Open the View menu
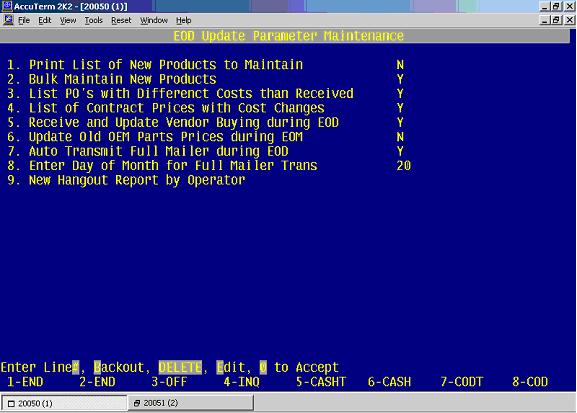Image resolution: width=577 pixels, height=413 pixels. coord(68,20)
